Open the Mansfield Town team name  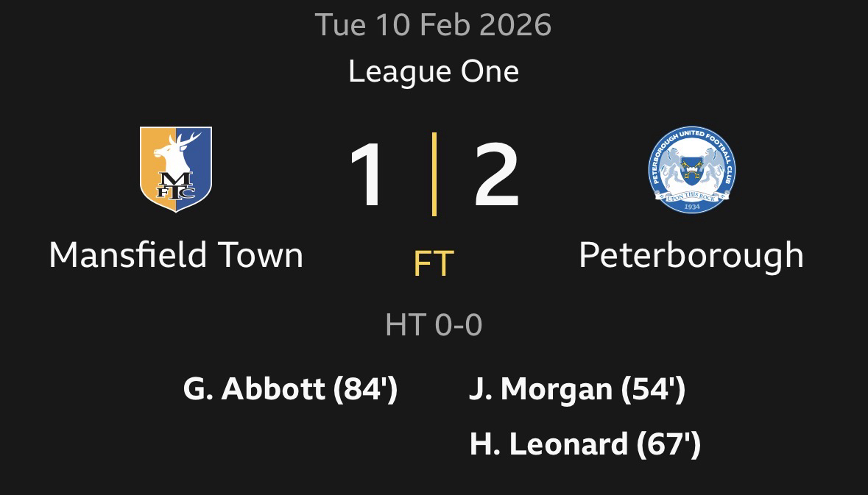[x=176, y=255]
